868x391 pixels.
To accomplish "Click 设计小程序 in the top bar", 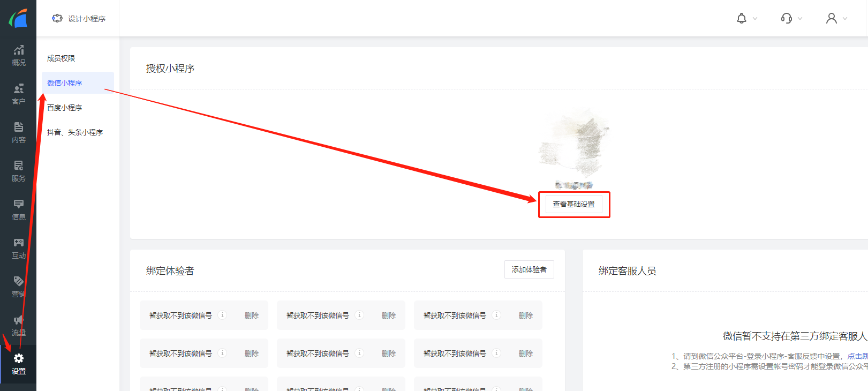I will tap(79, 19).
